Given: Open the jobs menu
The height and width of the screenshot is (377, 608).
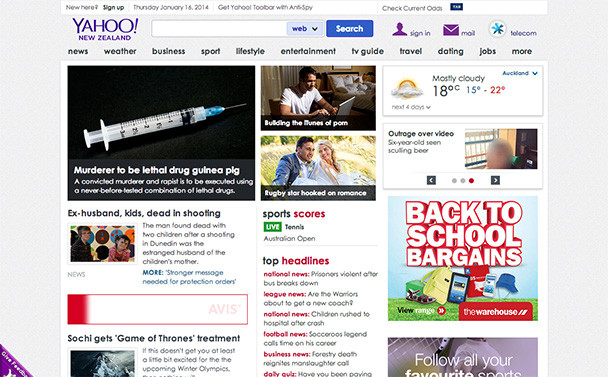Looking at the screenshot, I should tap(487, 51).
